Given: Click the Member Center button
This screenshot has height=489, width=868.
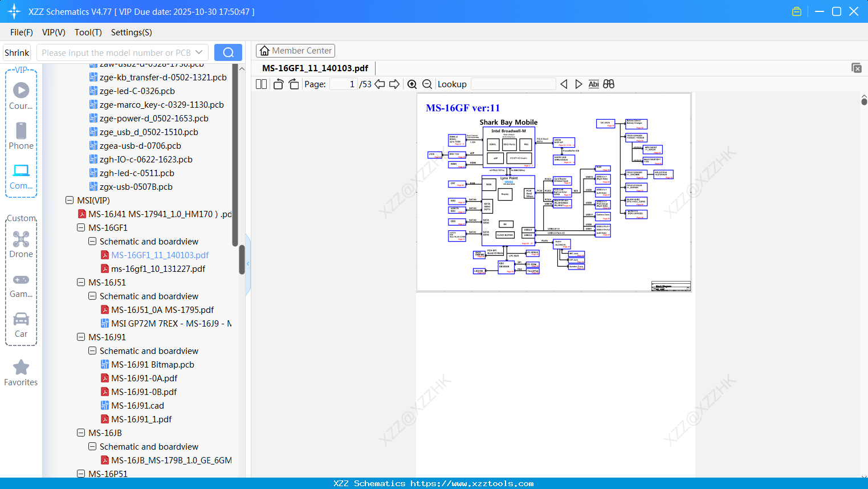Looking at the screenshot, I should click(295, 51).
